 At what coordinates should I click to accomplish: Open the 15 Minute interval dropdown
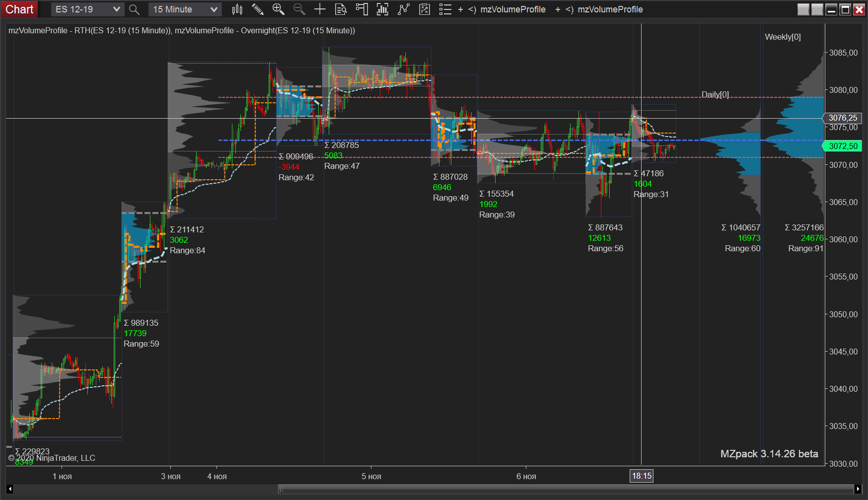185,9
